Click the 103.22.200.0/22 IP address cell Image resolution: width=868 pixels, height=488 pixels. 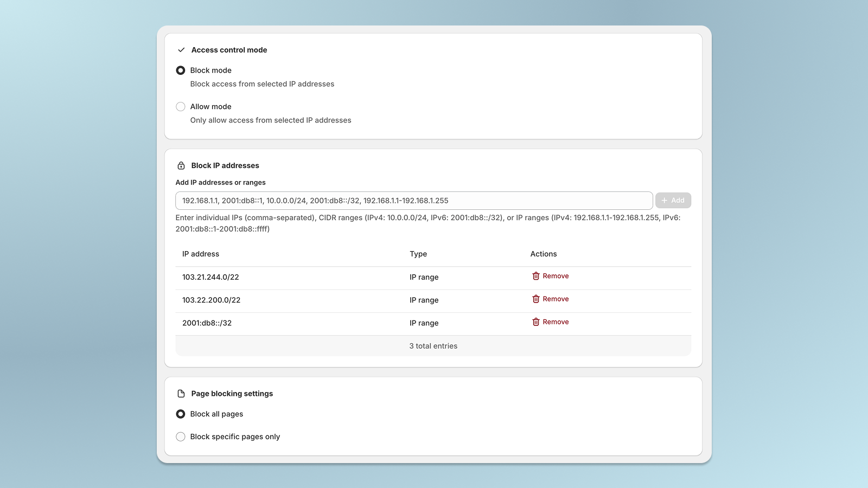point(211,300)
